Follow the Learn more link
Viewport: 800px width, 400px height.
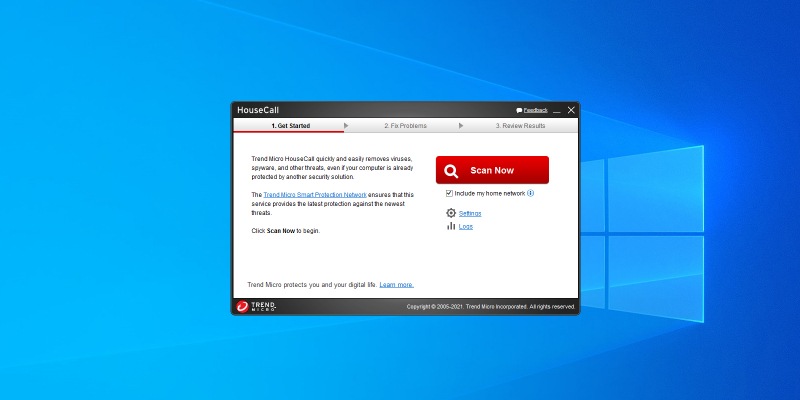pyautogui.click(x=396, y=285)
